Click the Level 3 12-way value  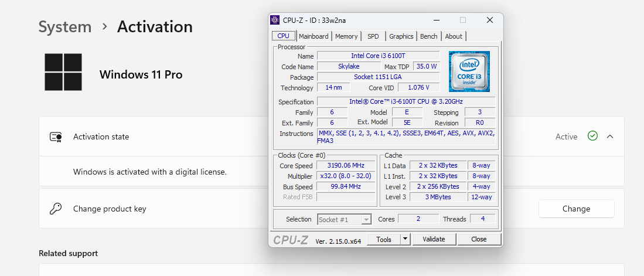click(x=481, y=197)
